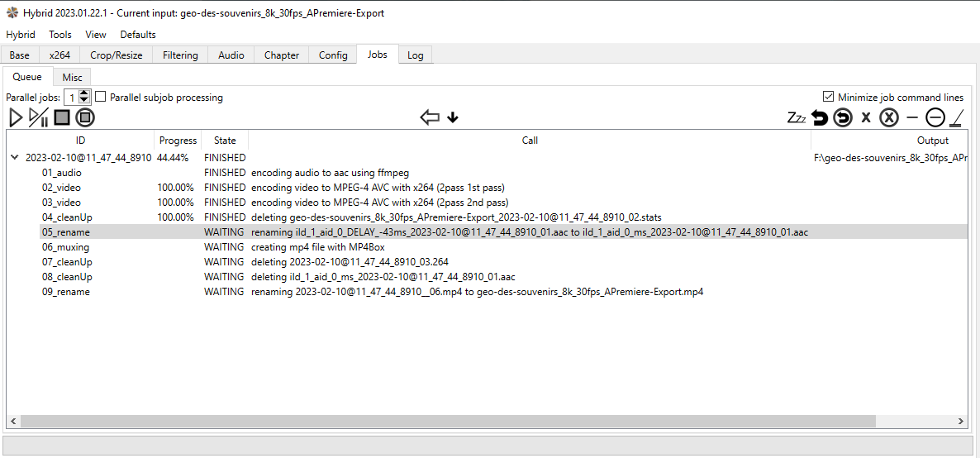This screenshot has height=458, width=980.
Task: Select the 06_muxing subjob row
Action: (66, 247)
